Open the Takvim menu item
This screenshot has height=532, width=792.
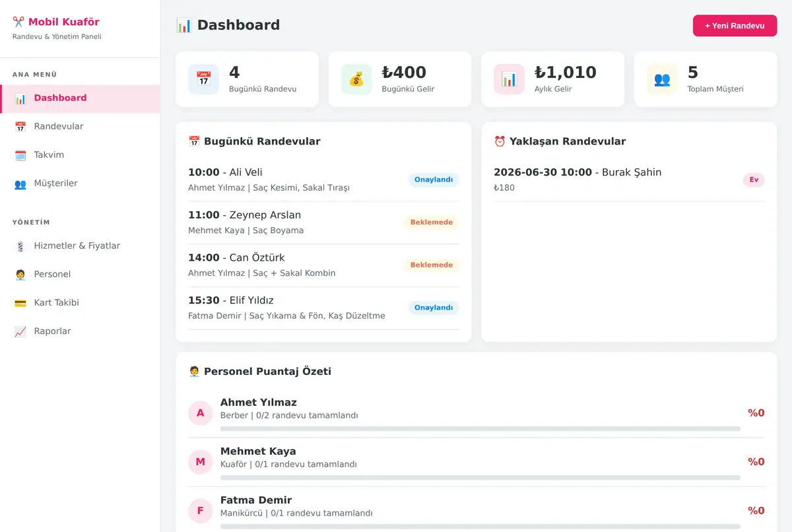point(80,156)
